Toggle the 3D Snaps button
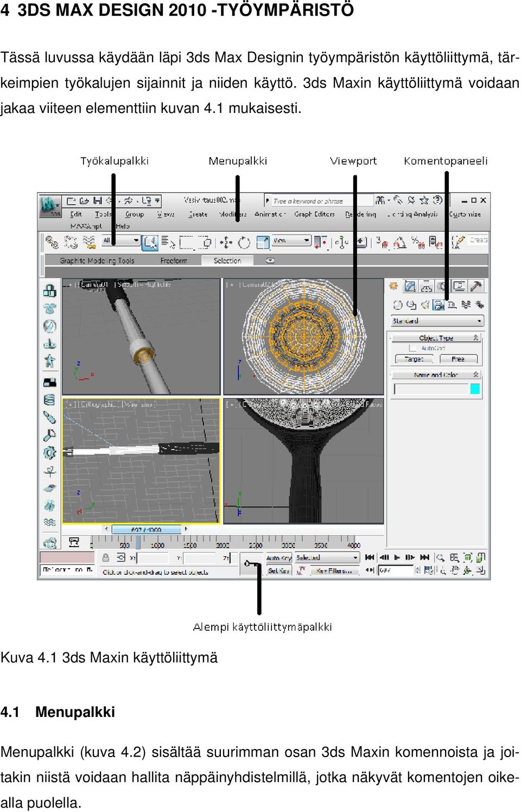Viewport: 521px width, 812px height. (383, 242)
